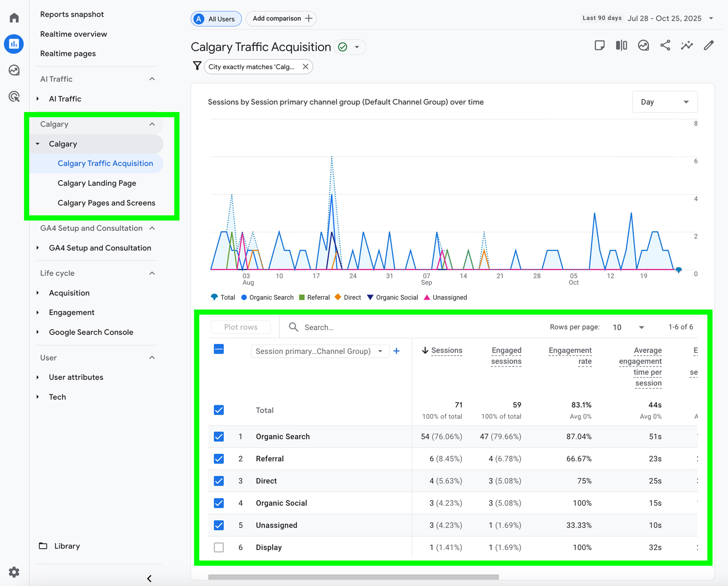Open Insights with the sparkle trend icon

point(687,45)
